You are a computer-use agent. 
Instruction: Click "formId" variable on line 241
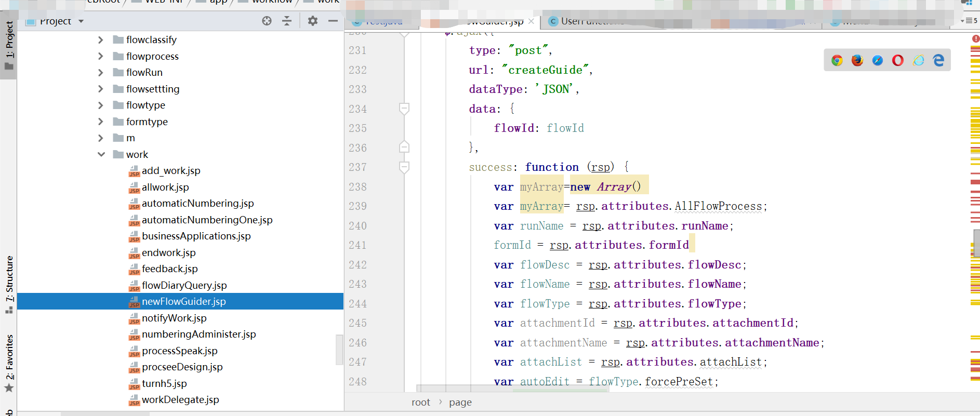click(x=512, y=245)
